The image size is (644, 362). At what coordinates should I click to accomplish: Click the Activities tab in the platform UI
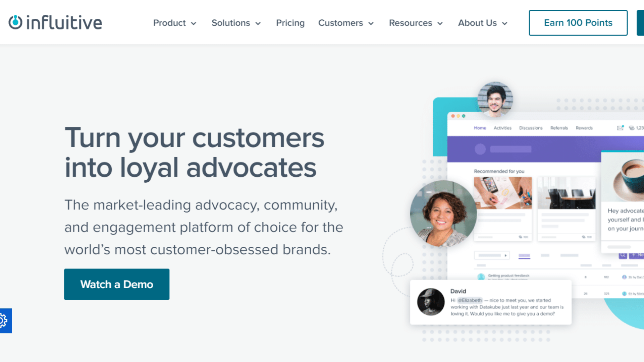pos(502,128)
